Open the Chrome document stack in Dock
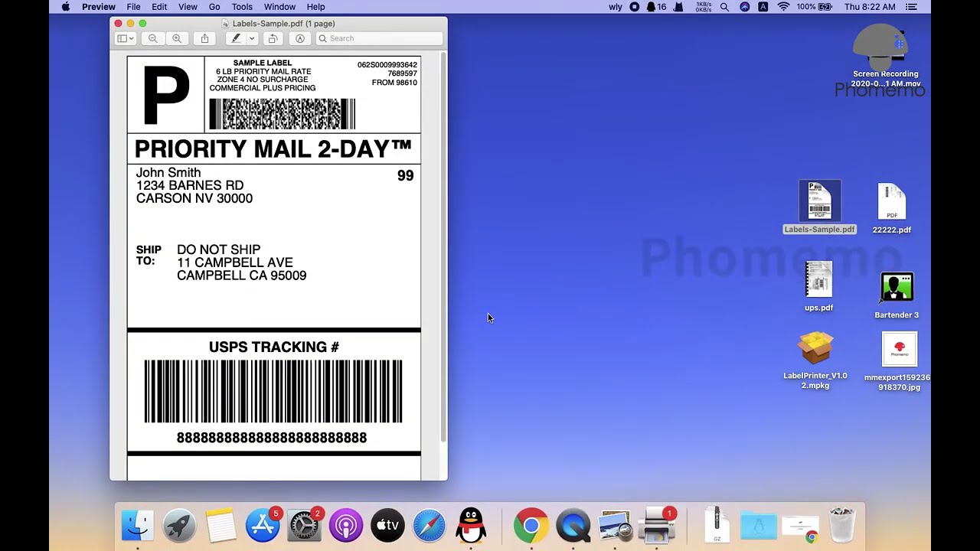This screenshot has width=980, height=551. 800,527
